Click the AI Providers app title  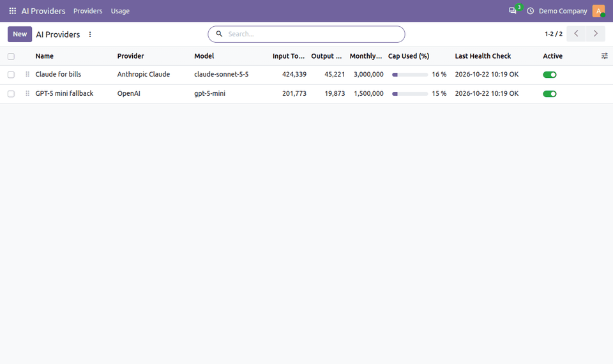click(x=43, y=11)
